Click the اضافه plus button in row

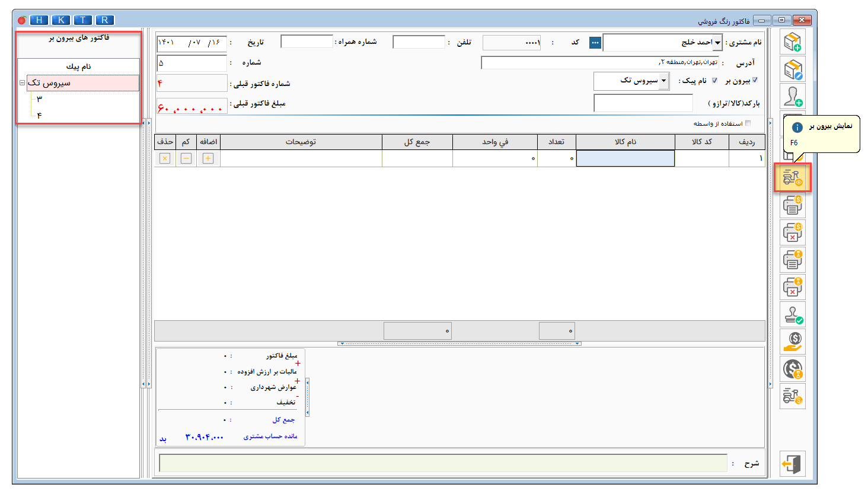tap(208, 158)
